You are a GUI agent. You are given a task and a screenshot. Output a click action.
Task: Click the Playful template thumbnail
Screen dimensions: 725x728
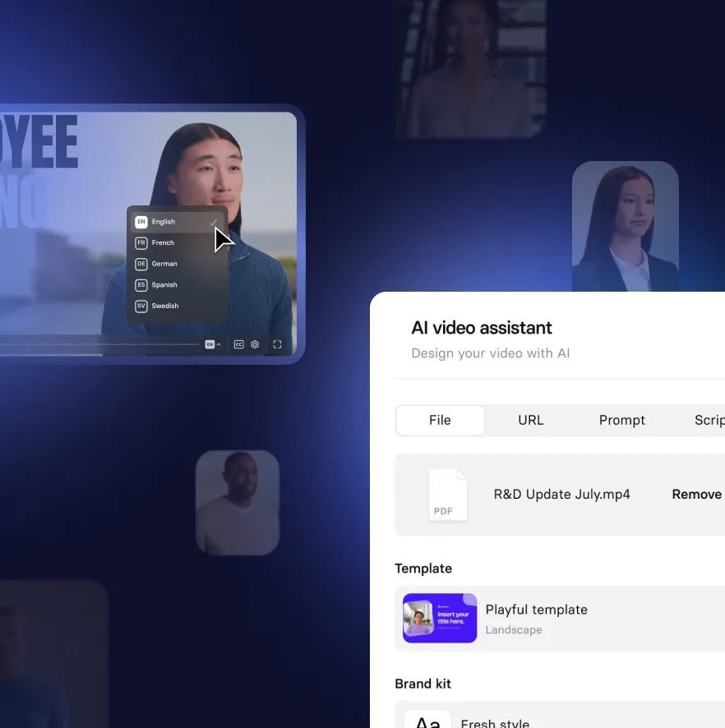click(440, 618)
